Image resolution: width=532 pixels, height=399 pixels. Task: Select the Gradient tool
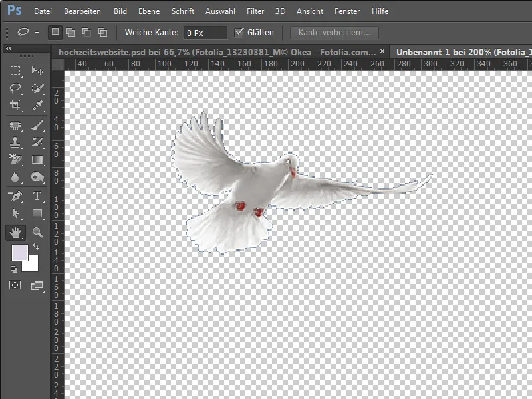[x=37, y=160]
